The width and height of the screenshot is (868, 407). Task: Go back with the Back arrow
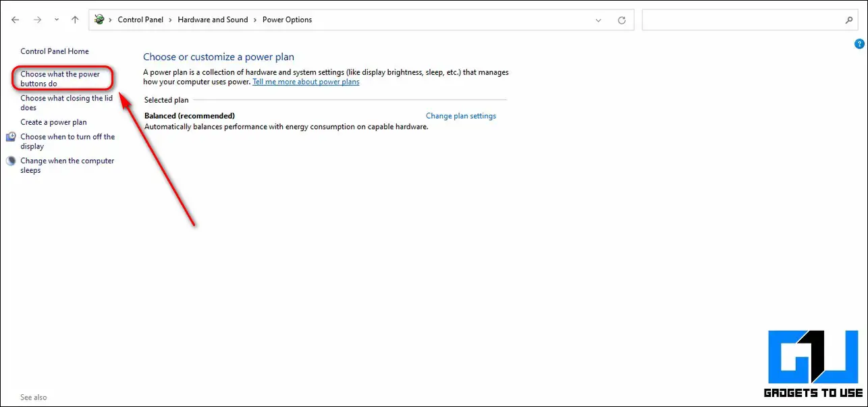(x=15, y=20)
